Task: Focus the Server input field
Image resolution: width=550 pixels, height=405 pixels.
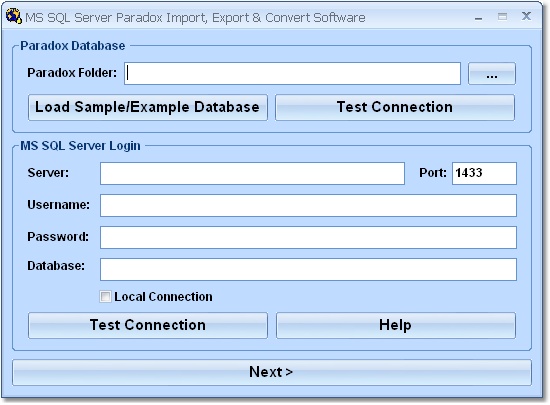Action: (x=252, y=173)
